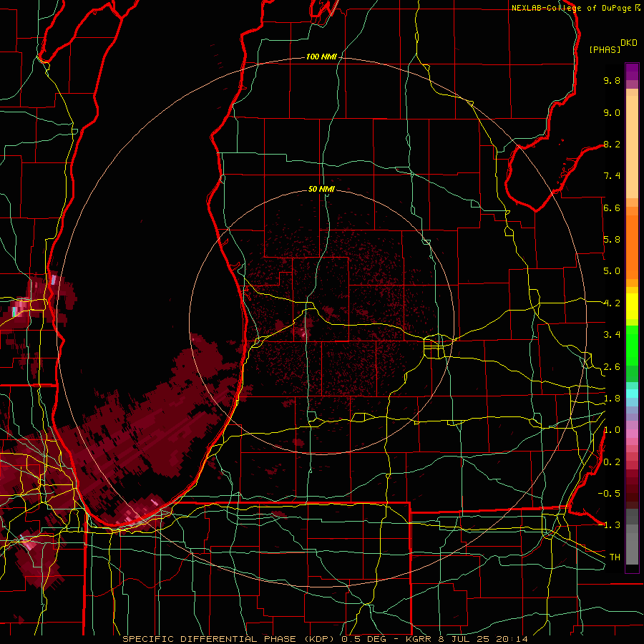Screen dimensions: 644x644
Task: Select the 6.6 legend value
Action: click(612, 208)
